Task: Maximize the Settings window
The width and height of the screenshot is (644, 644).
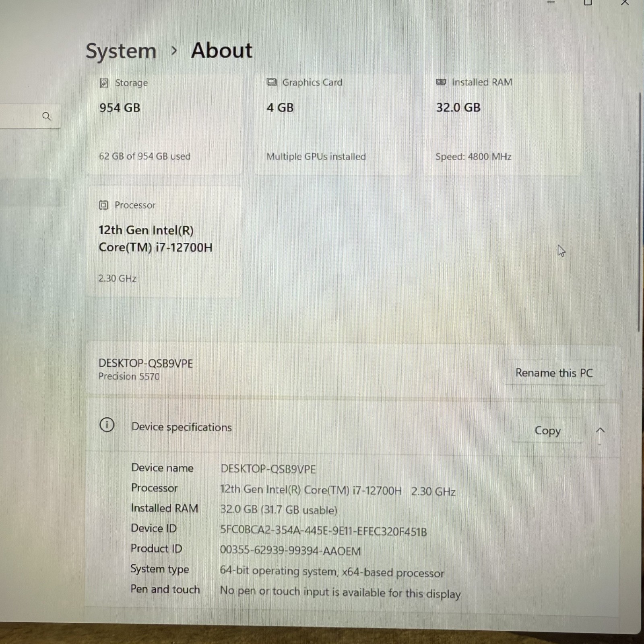Action: click(x=588, y=3)
